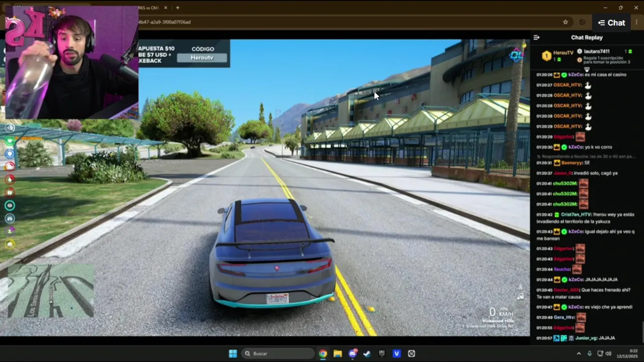Click the game minimap

51,291
